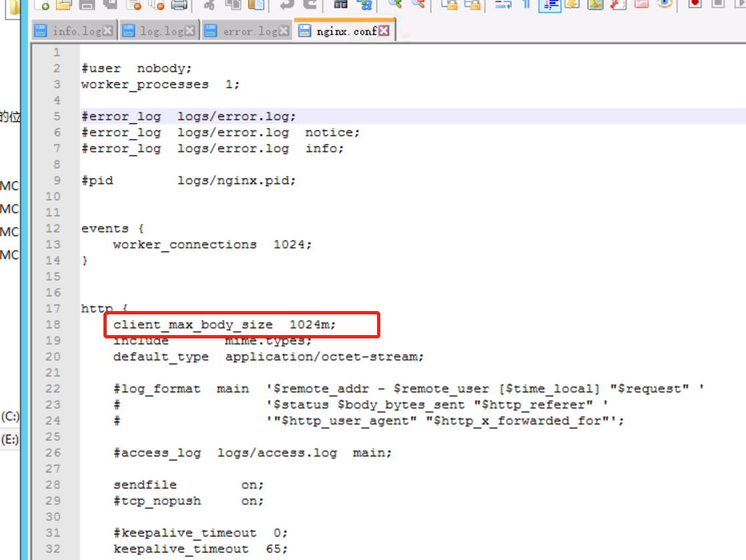
Task: Click the Paste icon
Action: [254, 5]
